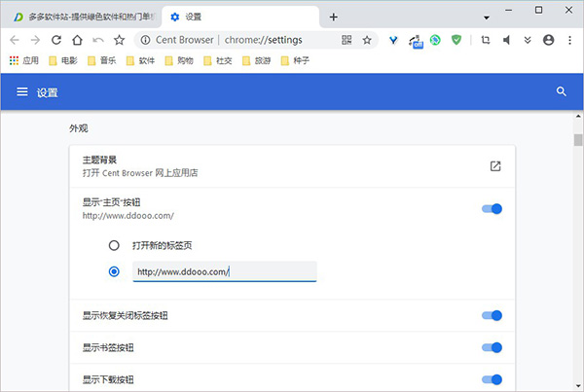Toggle the 显示"主页"按钮 switch

click(x=492, y=209)
